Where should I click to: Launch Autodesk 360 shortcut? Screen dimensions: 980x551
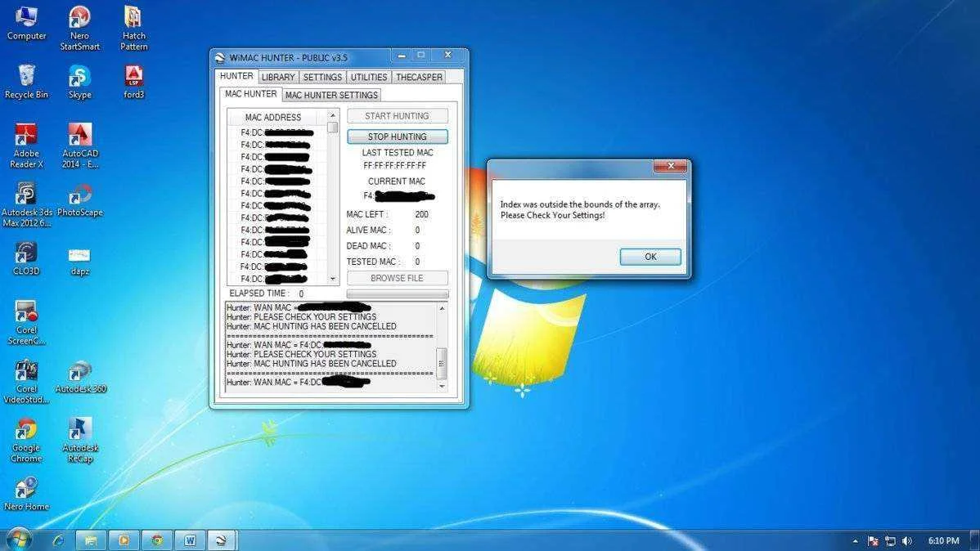[x=80, y=377]
